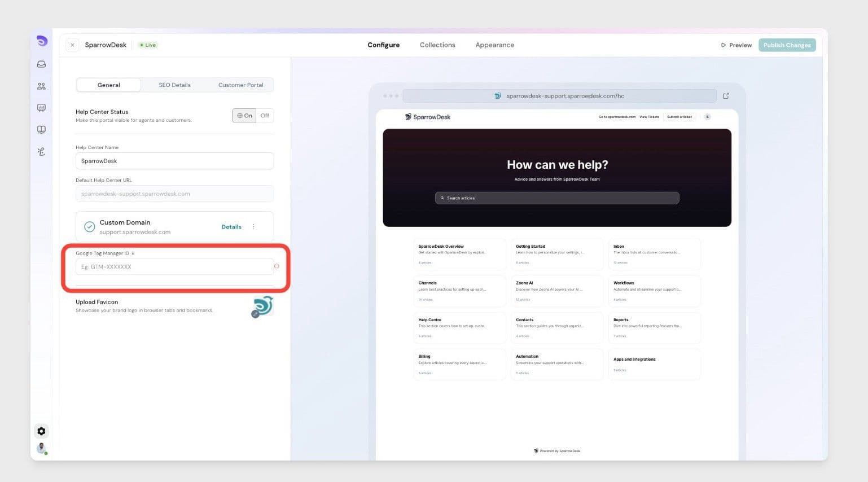Open the Customer Portal tab
The image size is (868, 482).
(240, 85)
